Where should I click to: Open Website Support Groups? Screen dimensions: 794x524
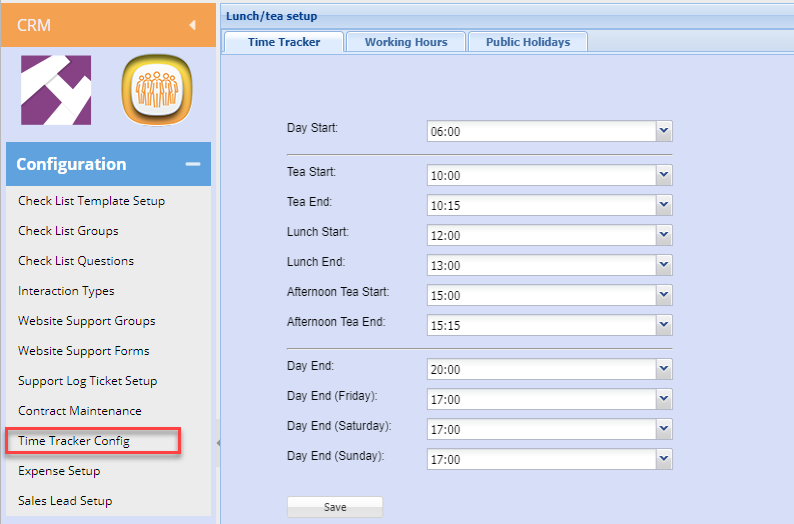tap(87, 320)
